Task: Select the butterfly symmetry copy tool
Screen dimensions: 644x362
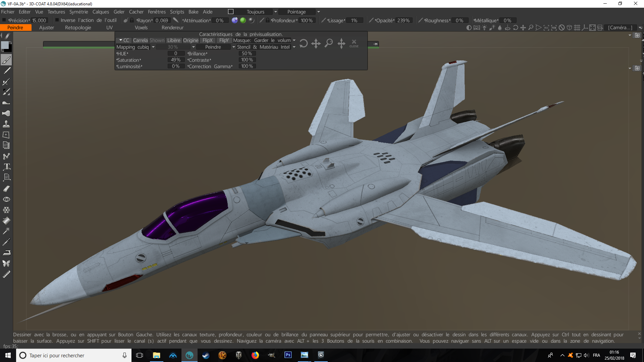Action: click(x=6, y=263)
